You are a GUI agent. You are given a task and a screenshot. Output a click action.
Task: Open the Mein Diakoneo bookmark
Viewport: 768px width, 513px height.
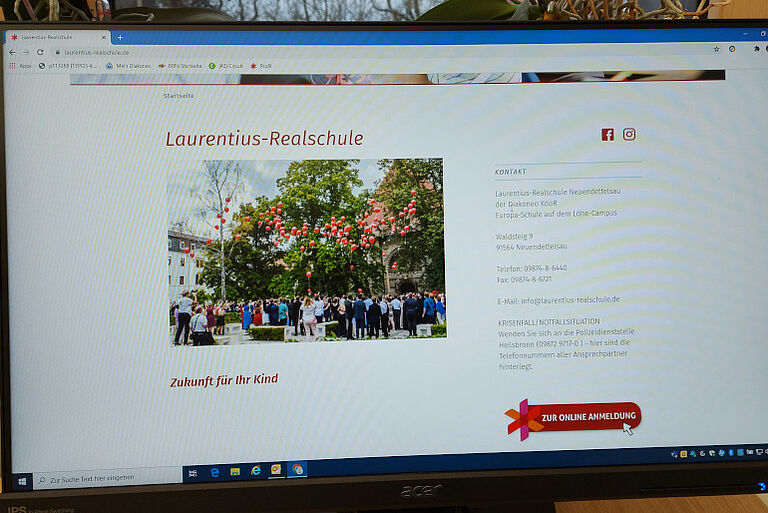pyautogui.click(x=129, y=66)
